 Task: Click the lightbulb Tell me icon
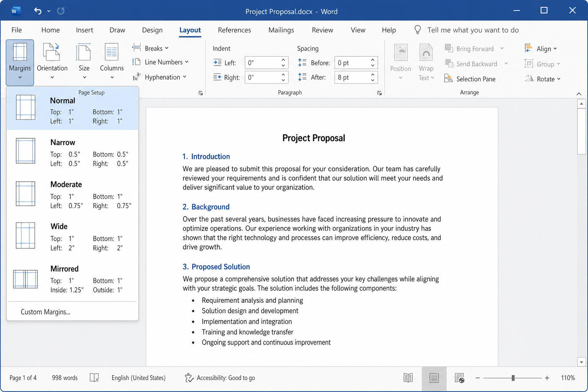[x=418, y=30]
